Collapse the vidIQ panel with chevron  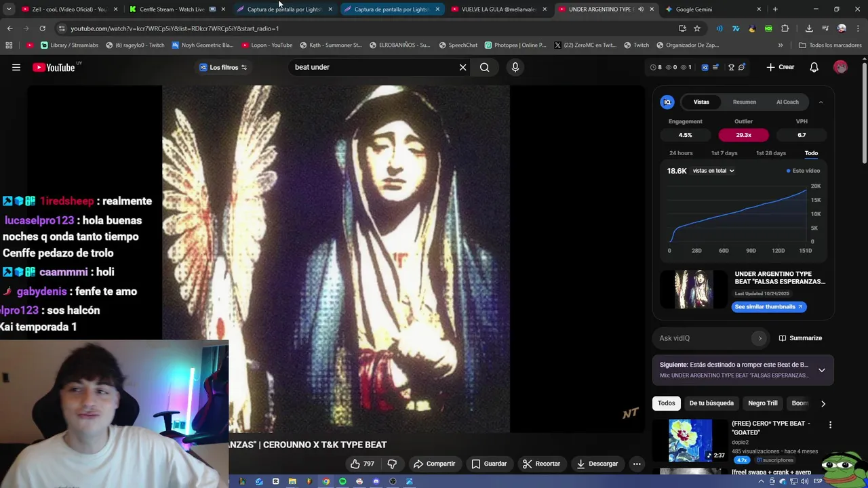[x=821, y=102]
